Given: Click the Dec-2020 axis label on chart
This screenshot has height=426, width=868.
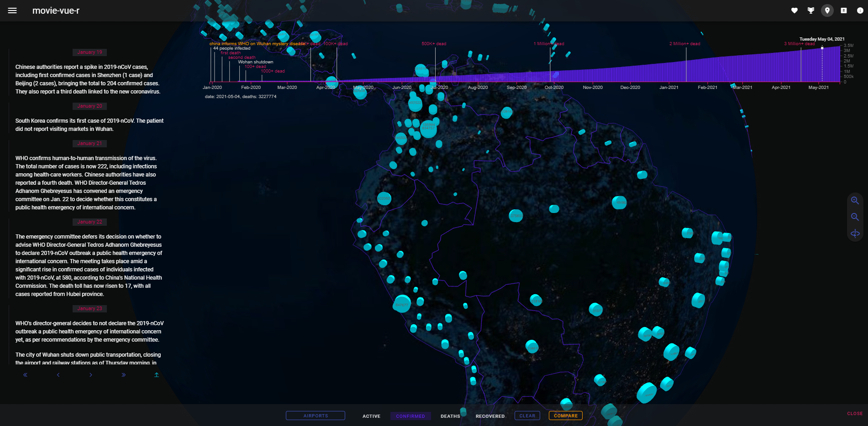Looking at the screenshot, I should (x=630, y=87).
